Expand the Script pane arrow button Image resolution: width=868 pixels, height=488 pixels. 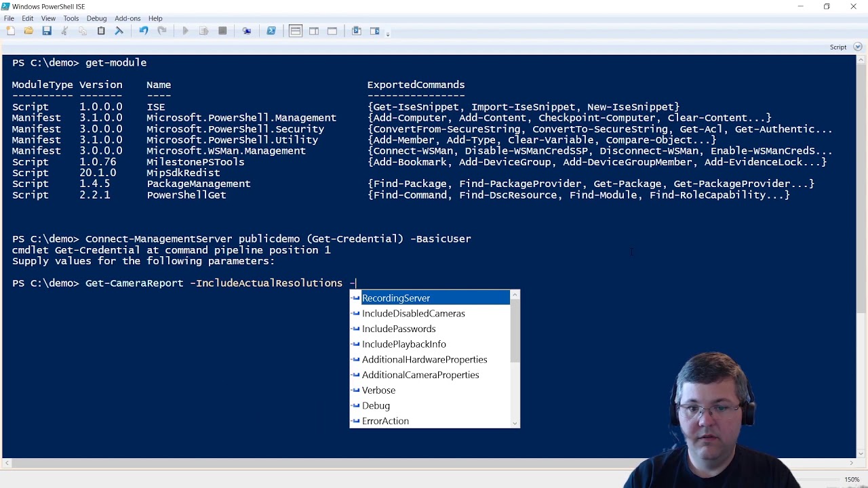(858, 47)
